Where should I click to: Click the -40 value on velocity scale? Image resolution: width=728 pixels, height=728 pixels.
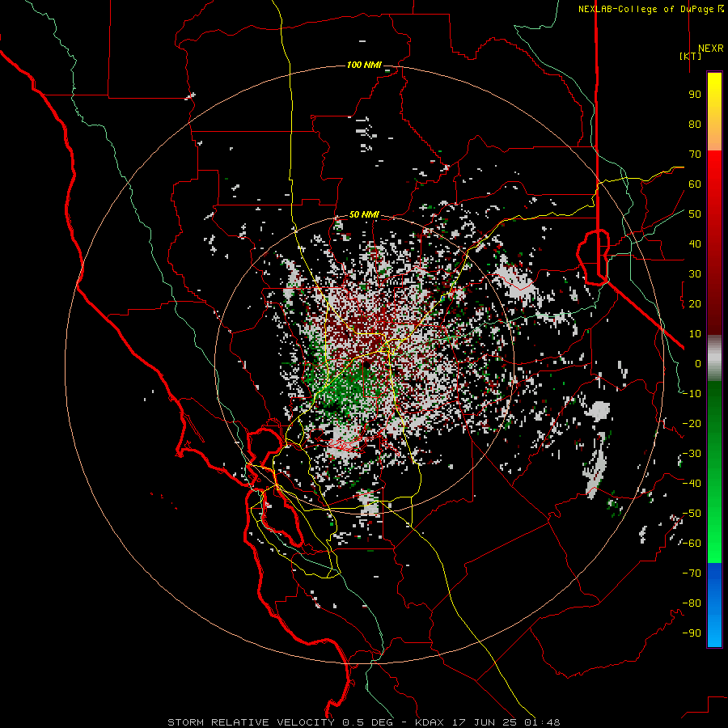(x=692, y=484)
